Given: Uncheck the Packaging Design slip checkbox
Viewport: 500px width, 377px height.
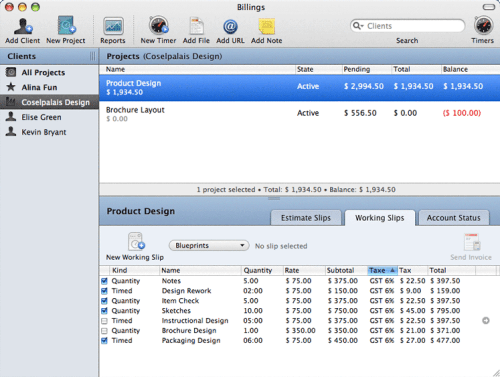Looking at the screenshot, I should (x=104, y=341).
